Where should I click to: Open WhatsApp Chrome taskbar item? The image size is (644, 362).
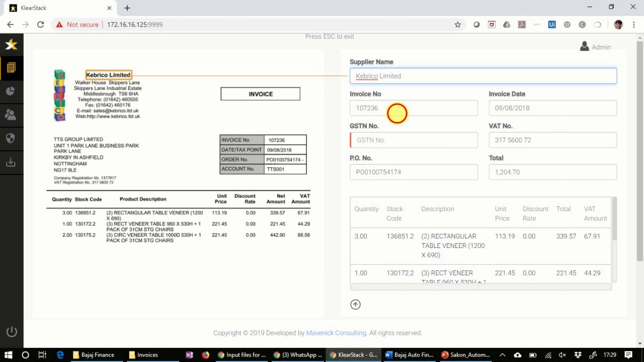click(298, 355)
